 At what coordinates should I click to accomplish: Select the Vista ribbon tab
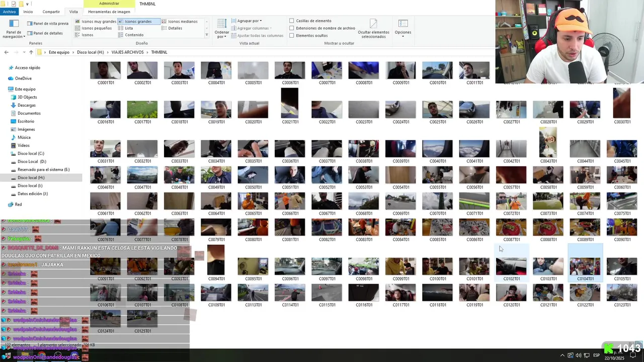[x=73, y=12]
